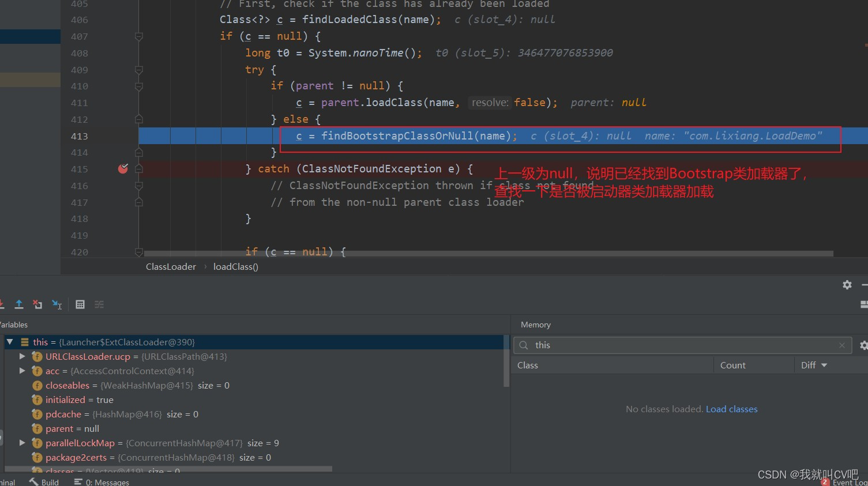Screen dimensions: 868x486
Task: Click the field icon next to 'acc'
Action: pyautogui.click(x=37, y=371)
